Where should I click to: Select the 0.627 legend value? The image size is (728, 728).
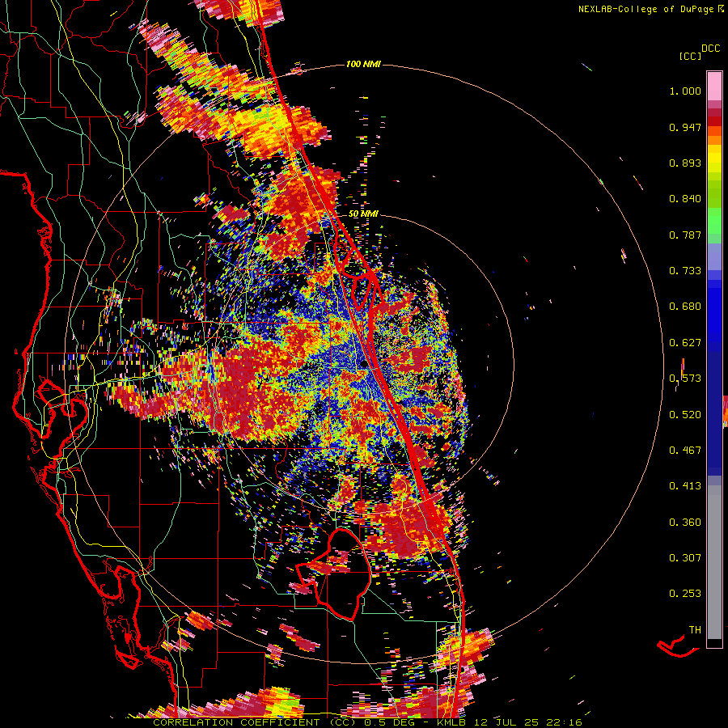[x=685, y=343]
